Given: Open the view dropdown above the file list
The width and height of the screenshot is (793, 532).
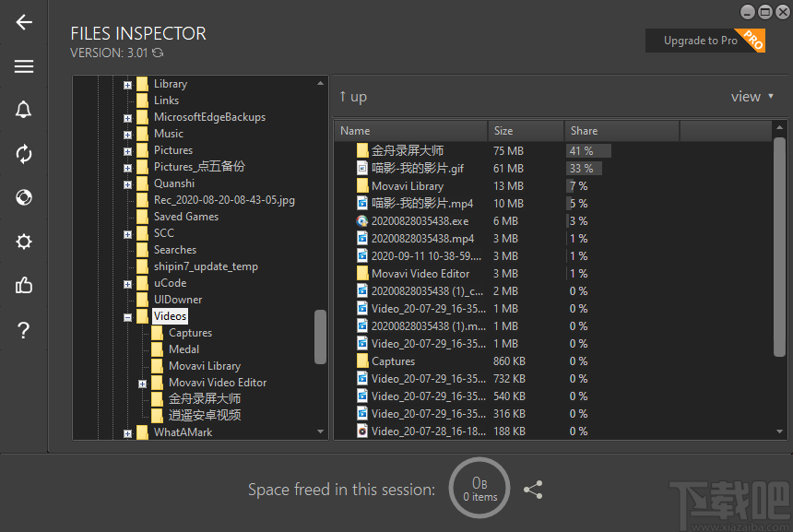Looking at the screenshot, I should pos(753,95).
